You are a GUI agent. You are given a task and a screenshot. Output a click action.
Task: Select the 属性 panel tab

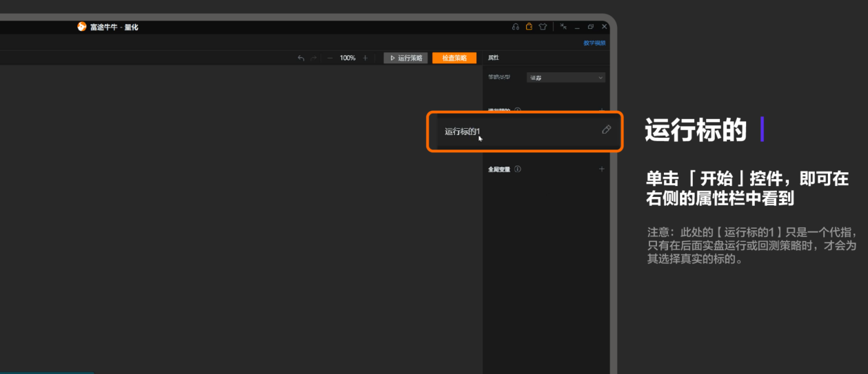[494, 58]
